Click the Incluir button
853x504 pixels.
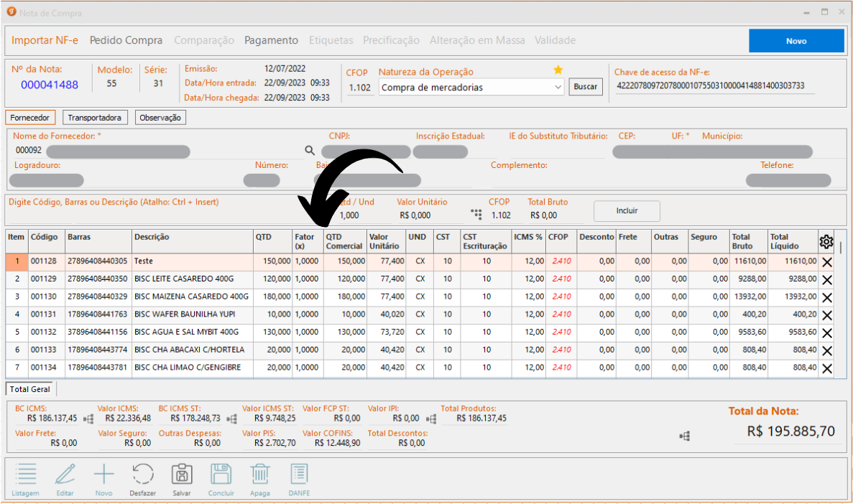(627, 211)
